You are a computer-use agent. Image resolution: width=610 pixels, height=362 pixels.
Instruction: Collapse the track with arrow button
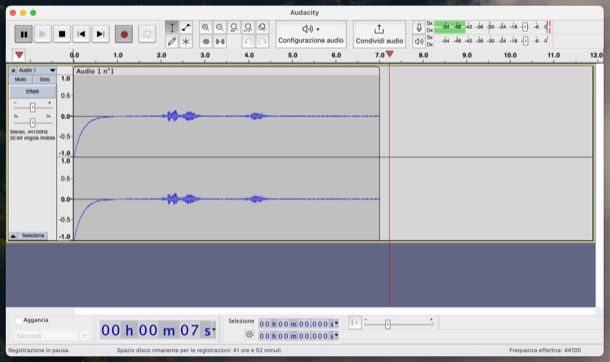click(x=13, y=236)
